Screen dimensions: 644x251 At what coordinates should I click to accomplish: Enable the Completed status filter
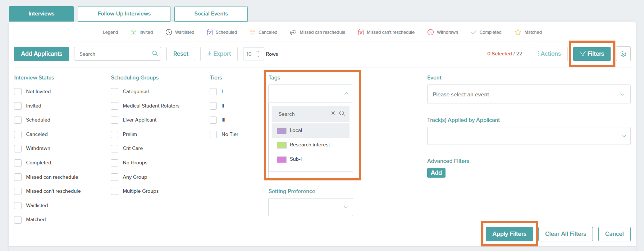pyautogui.click(x=18, y=163)
